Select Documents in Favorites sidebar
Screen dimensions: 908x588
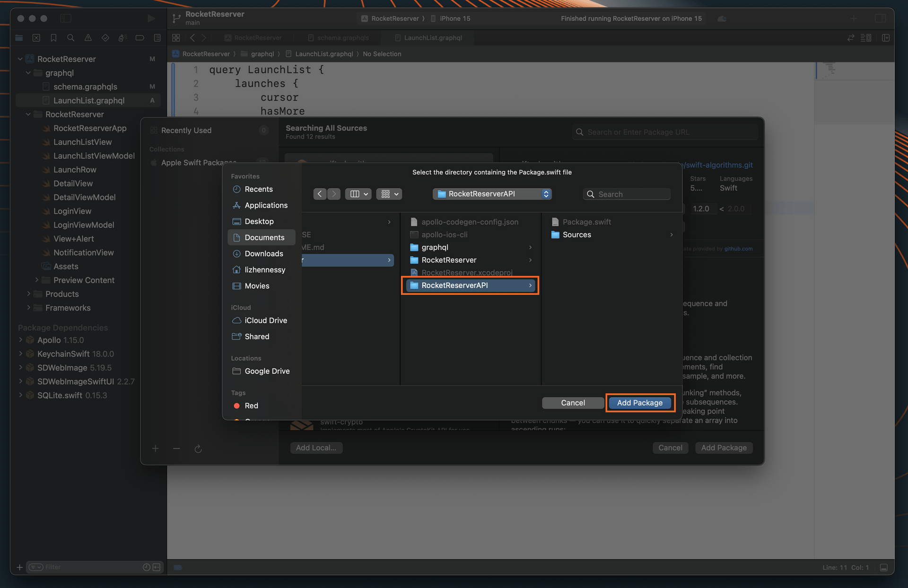click(x=264, y=237)
